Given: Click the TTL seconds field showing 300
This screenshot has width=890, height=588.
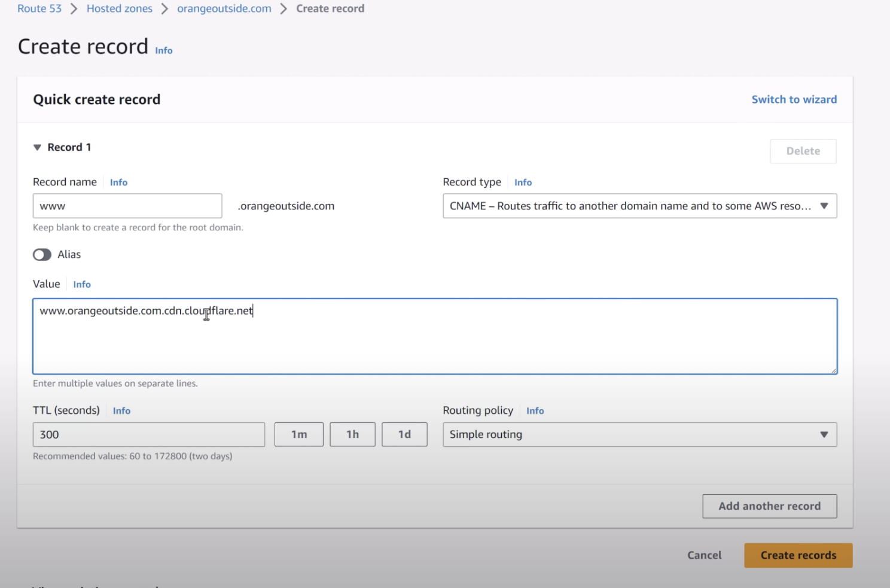Looking at the screenshot, I should click(x=149, y=434).
